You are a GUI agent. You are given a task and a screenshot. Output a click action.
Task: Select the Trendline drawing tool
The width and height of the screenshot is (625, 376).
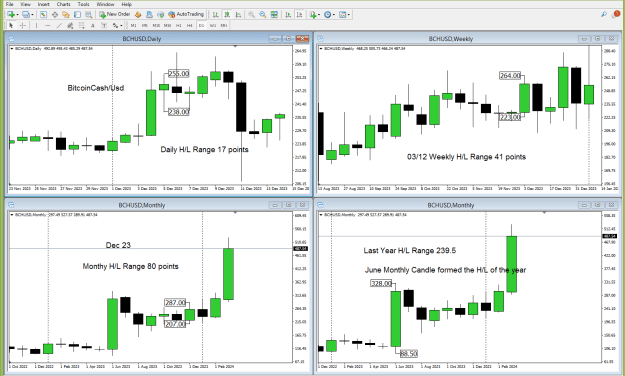click(x=59, y=25)
